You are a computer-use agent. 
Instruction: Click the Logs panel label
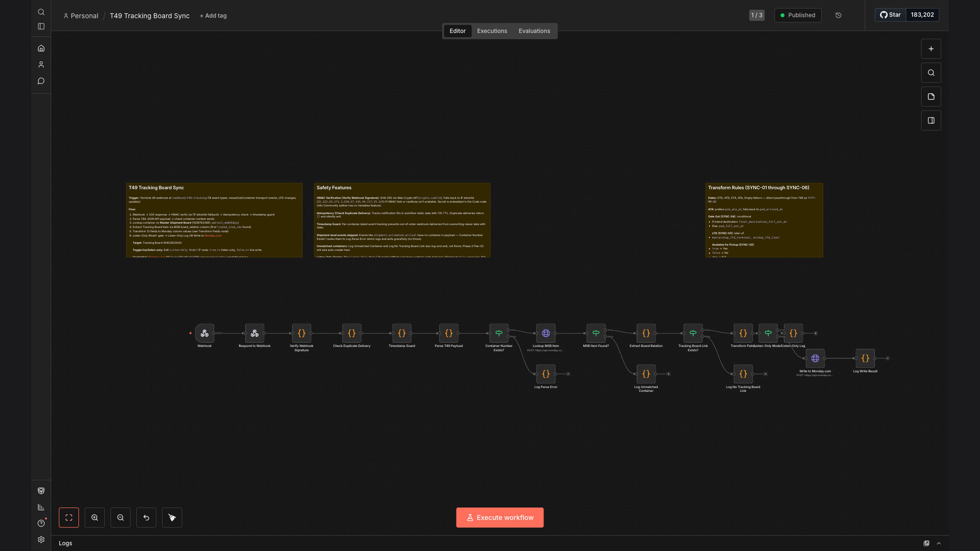pyautogui.click(x=65, y=543)
